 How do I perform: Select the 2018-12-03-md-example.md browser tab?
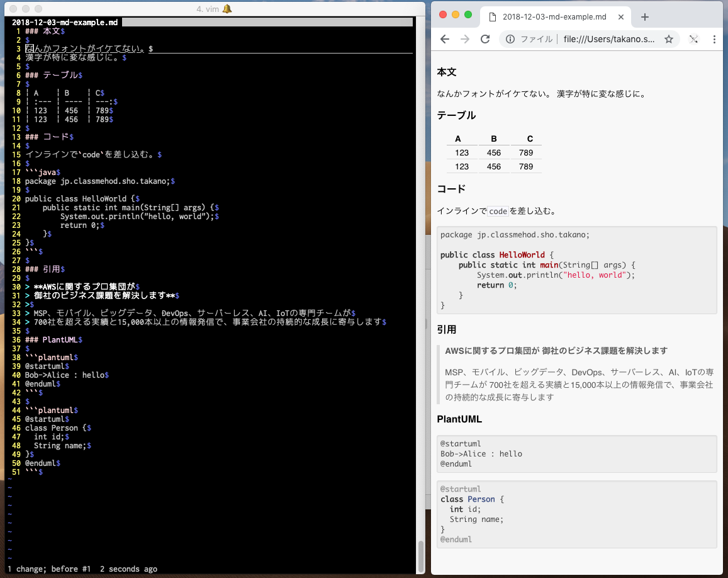[554, 17]
